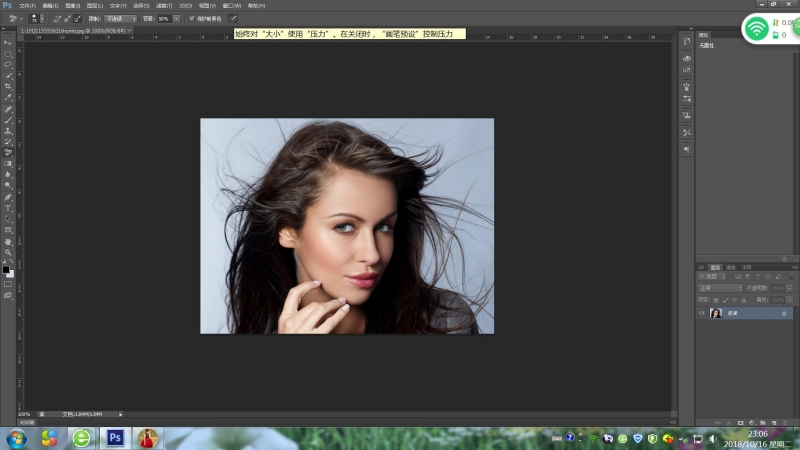
Task: Open the 正常 blend mode dropdown
Action: (x=720, y=287)
